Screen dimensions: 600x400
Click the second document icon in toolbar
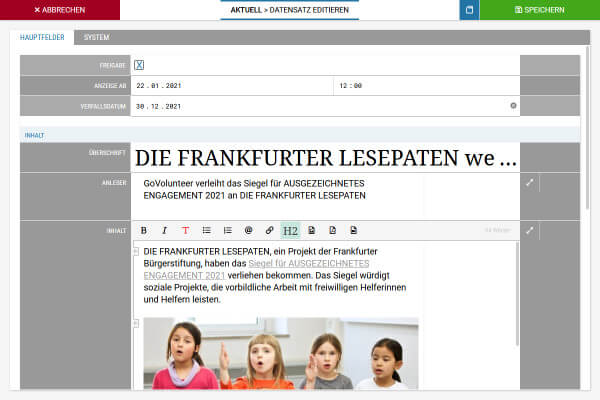click(x=333, y=230)
